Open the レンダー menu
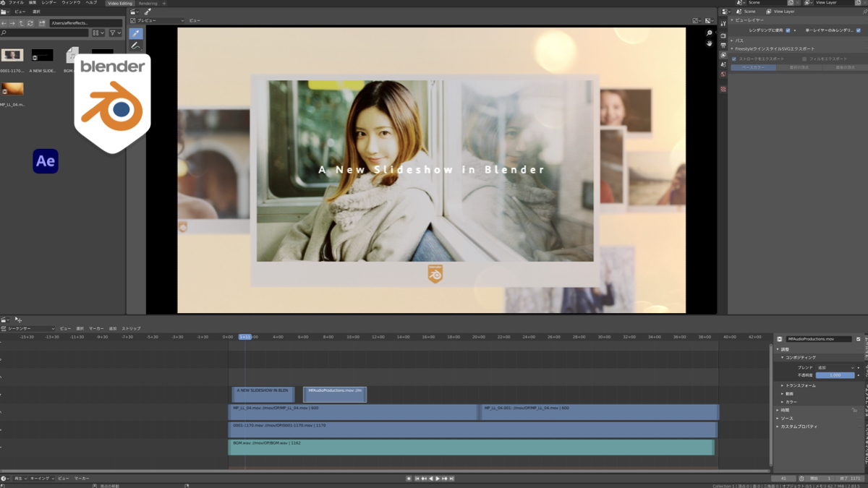This screenshot has width=868, height=488. point(48,3)
